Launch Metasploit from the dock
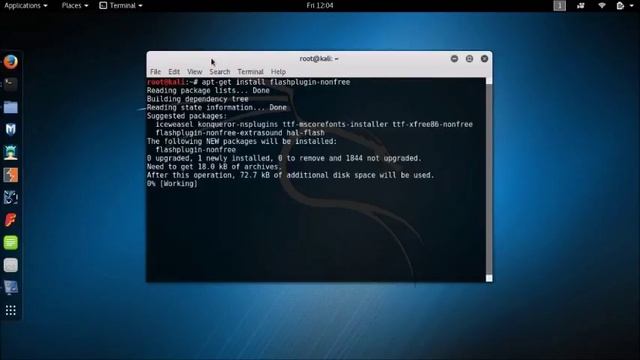Viewport: 640px width, 360px height. pos(11,130)
